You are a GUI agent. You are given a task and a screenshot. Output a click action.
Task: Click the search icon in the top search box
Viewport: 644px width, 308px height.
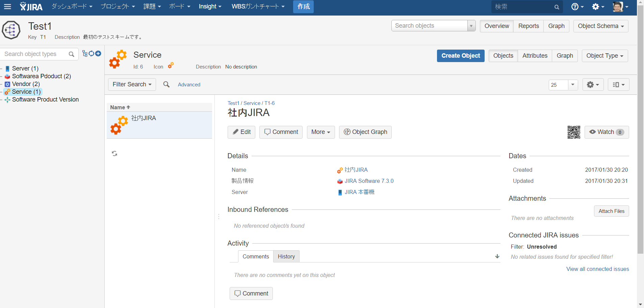pyautogui.click(x=557, y=7)
